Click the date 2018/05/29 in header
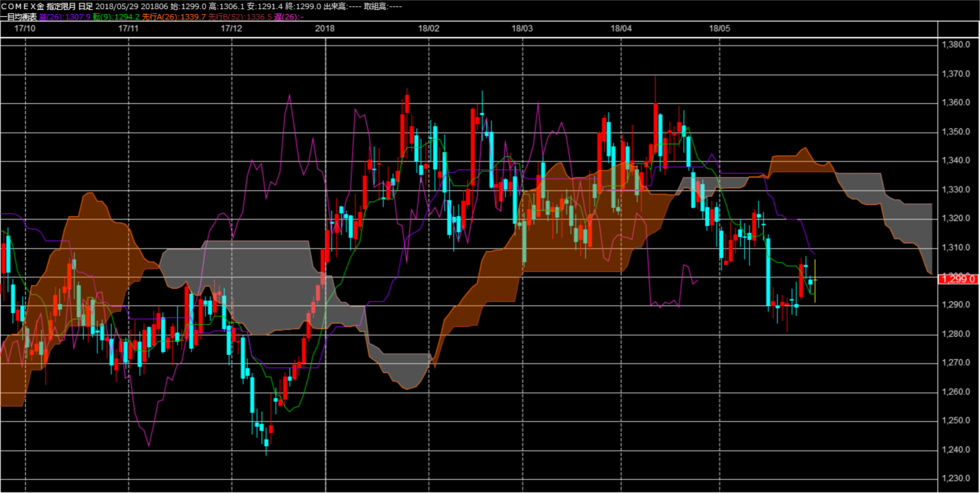 click(x=117, y=6)
